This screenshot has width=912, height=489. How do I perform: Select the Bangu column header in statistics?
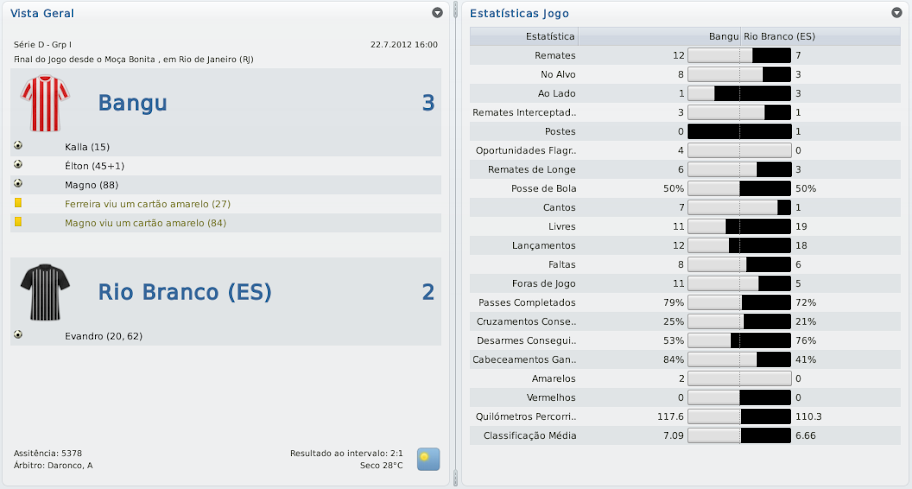click(x=723, y=36)
